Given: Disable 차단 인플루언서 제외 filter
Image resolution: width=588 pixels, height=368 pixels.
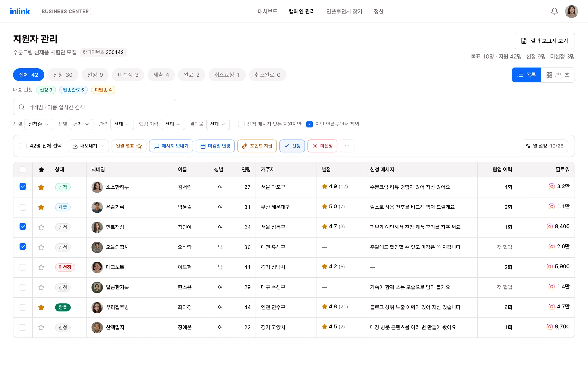Looking at the screenshot, I should coord(309,124).
